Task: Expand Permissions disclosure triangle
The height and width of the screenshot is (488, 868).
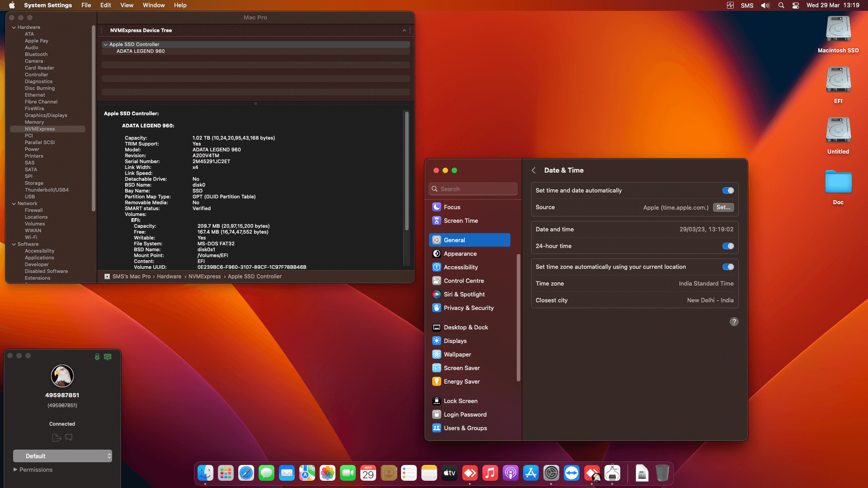Action: 15,469
